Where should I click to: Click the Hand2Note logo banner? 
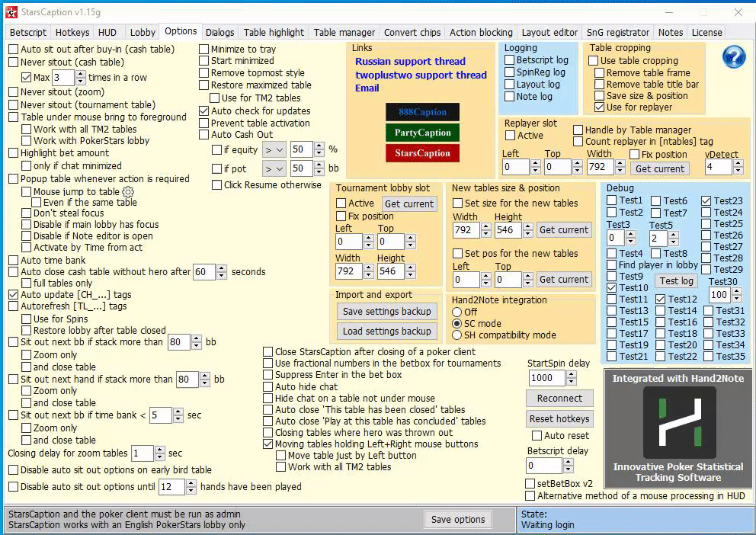pyautogui.click(x=678, y=428)
